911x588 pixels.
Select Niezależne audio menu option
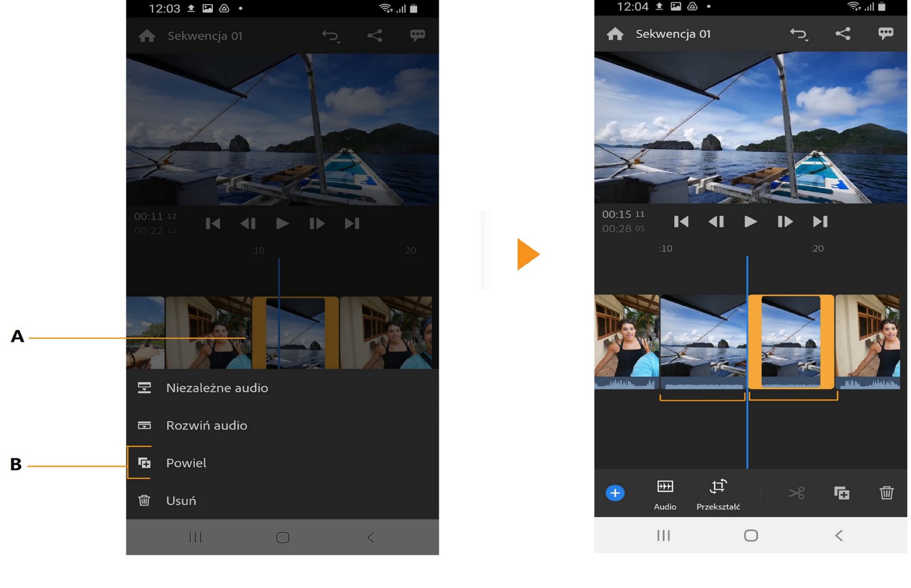217,388
